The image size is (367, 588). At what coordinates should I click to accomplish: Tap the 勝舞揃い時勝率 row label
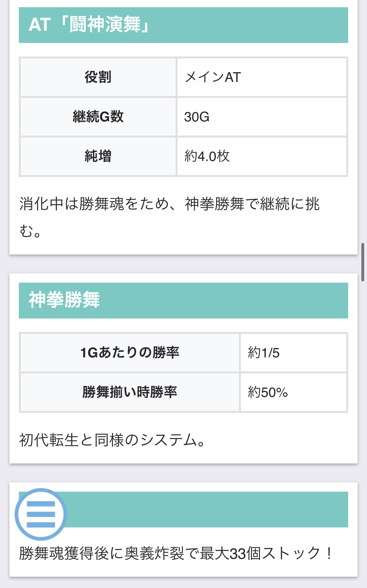pos(130,392)
